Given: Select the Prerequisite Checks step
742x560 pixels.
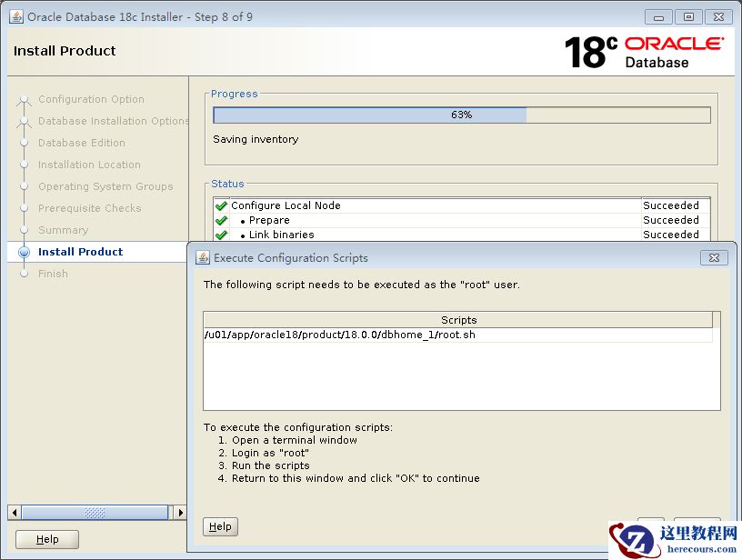Looking at the screenshot, I should (90, 208).
